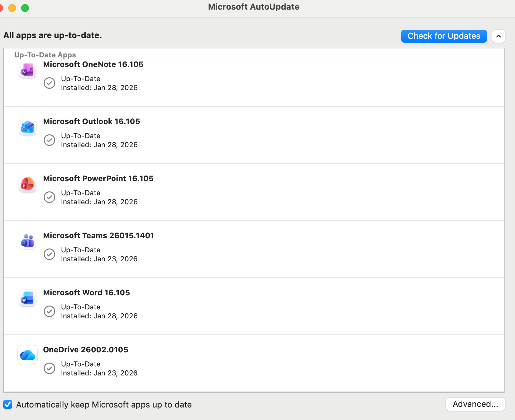Disable automatically keep Microsoft apps up to date

coord(8,404)
